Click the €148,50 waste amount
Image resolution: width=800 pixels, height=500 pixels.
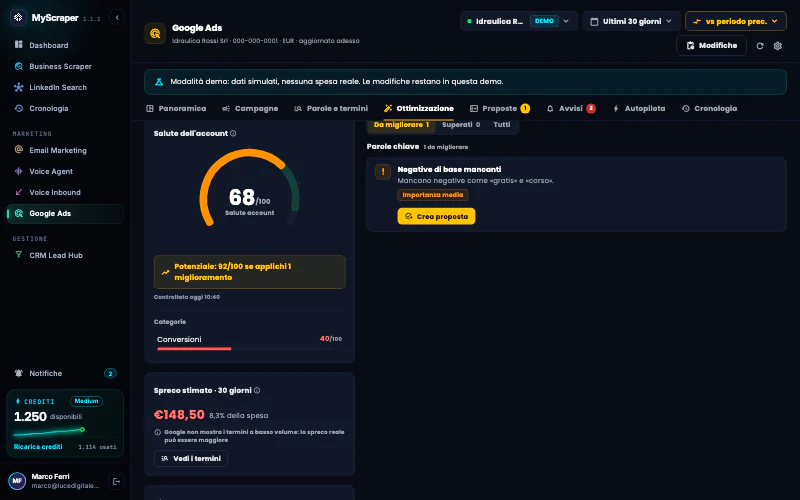(179, 414)
